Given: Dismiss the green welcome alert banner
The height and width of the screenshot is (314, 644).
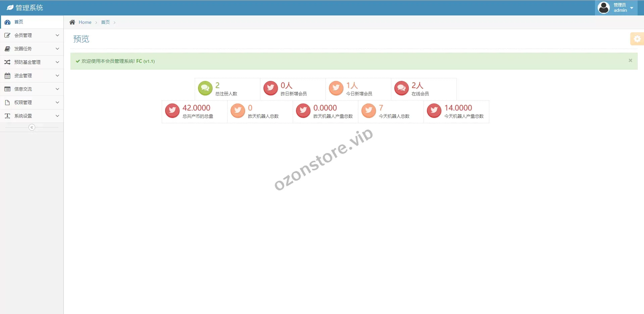Looking at the screenshot, I should pyautogui.click(x=630, y=60).
